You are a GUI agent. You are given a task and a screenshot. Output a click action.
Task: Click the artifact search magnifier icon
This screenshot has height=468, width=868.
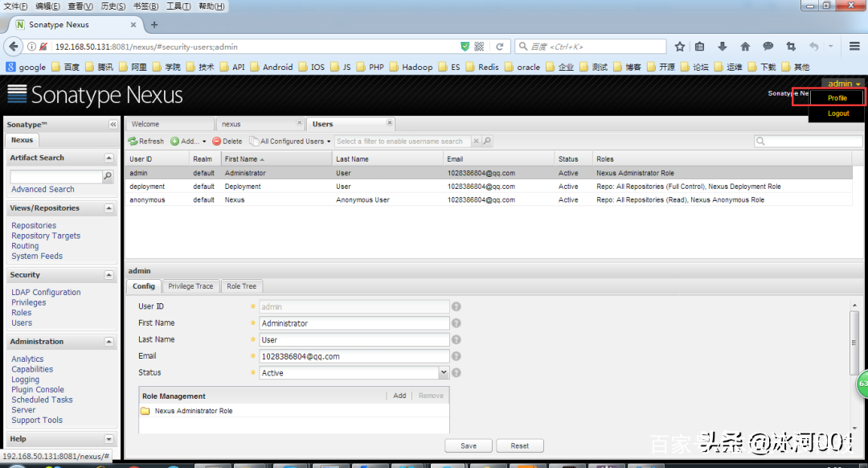click(x=108, y=176)
